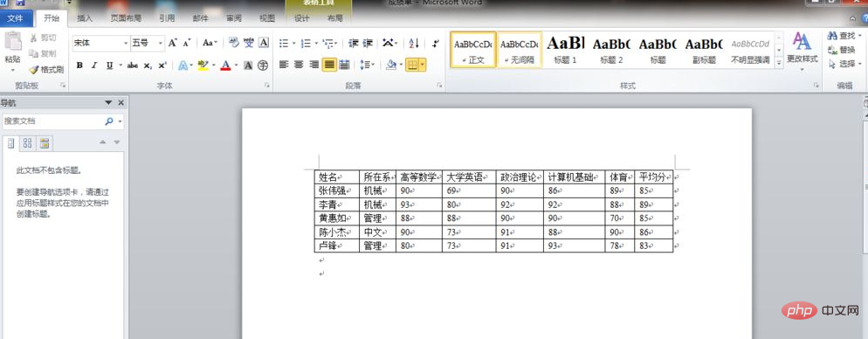Screen dimensions: 868x339
Task: Click the Replace (替换) tool
Action: [842, 50]
